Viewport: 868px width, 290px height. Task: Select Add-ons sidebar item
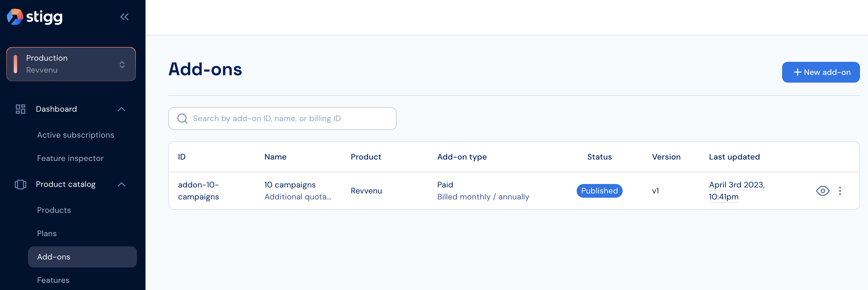pos(82,257)
